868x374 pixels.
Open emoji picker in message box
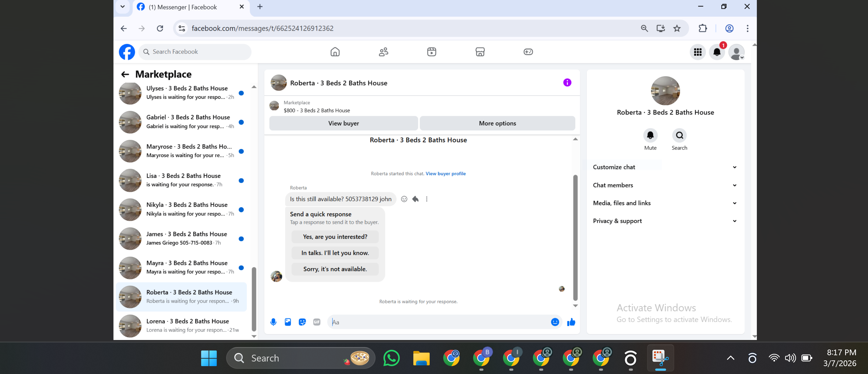click(555, 322)
